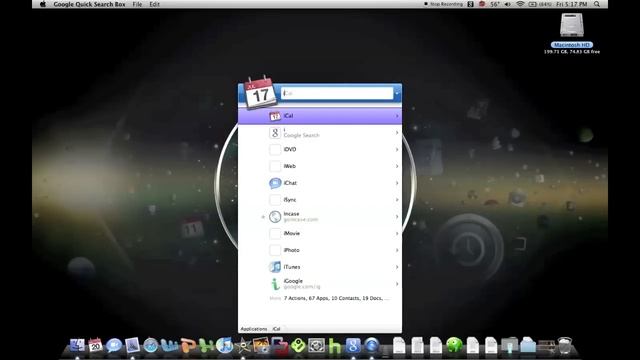Expand the iDVD result chevron
The image size is (640, 360).
click(x=397, y=149)
